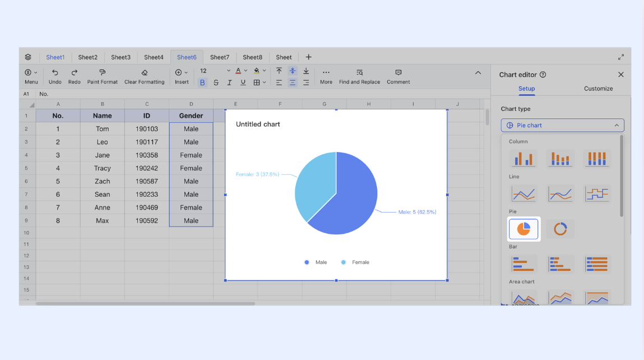
Task: Open the Setup tab in Chart editor
Action: tap(526, 89)
